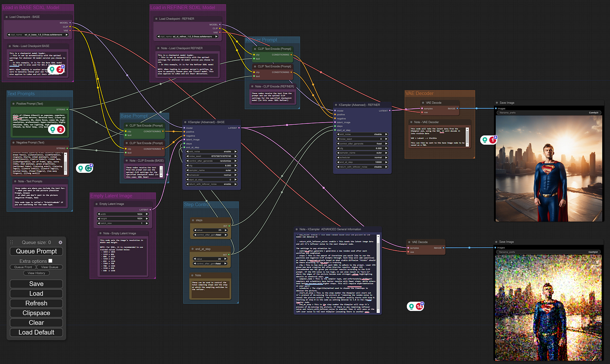Collapse Note - KSampler ADVANCED General Information dot
Viewport: 610px width, 364px height.
[297, 229]
